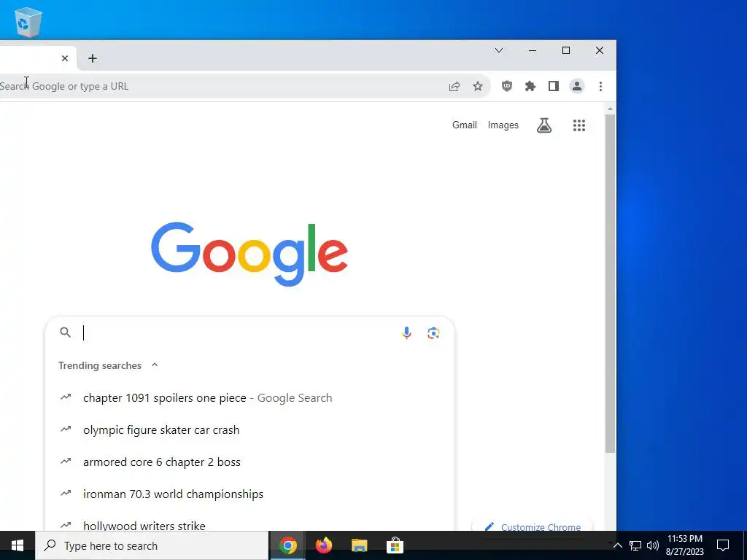
Task: Start voice search with the microphone
Action: click(406, 332)
